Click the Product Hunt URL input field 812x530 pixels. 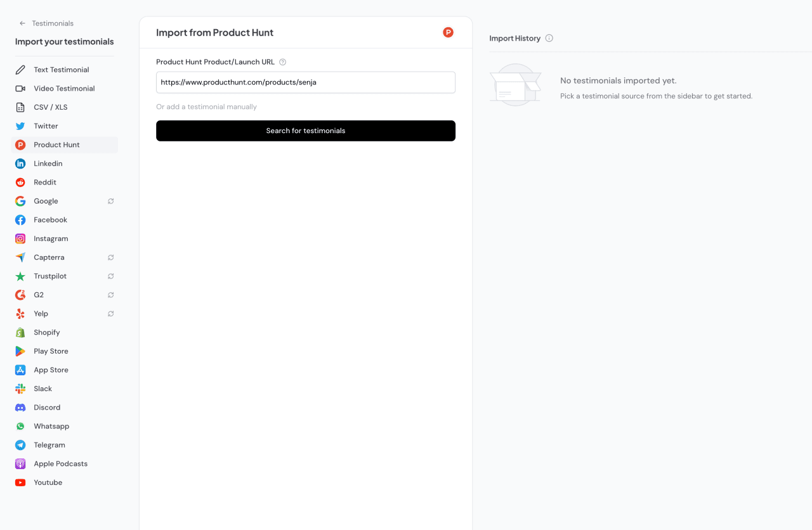[x=306, y=82]
